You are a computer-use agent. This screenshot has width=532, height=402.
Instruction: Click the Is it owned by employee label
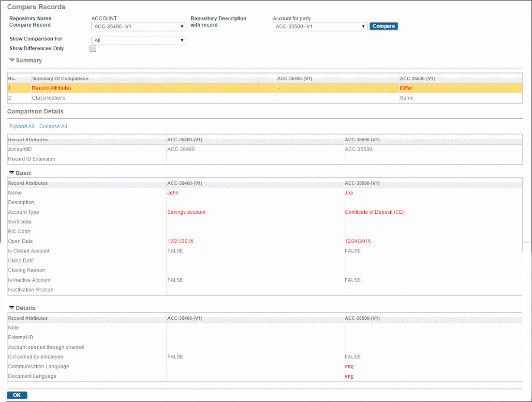(36, 357)
